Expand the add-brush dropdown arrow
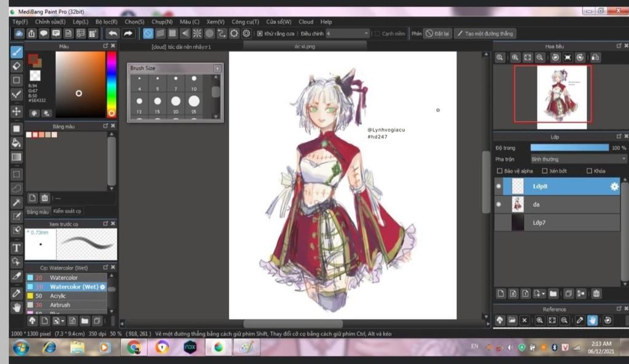This screenshot has height=364, width=629. tap(63, 321)
